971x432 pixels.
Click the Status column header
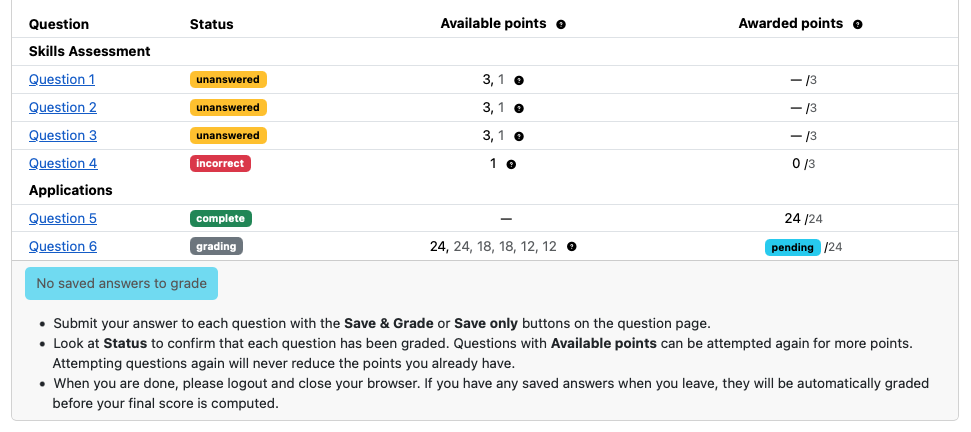pyautogui.click(x=212, y=24)
